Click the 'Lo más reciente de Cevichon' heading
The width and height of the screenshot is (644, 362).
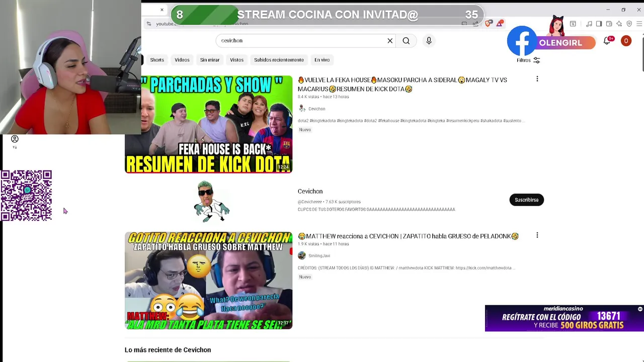tap(168, 350)
